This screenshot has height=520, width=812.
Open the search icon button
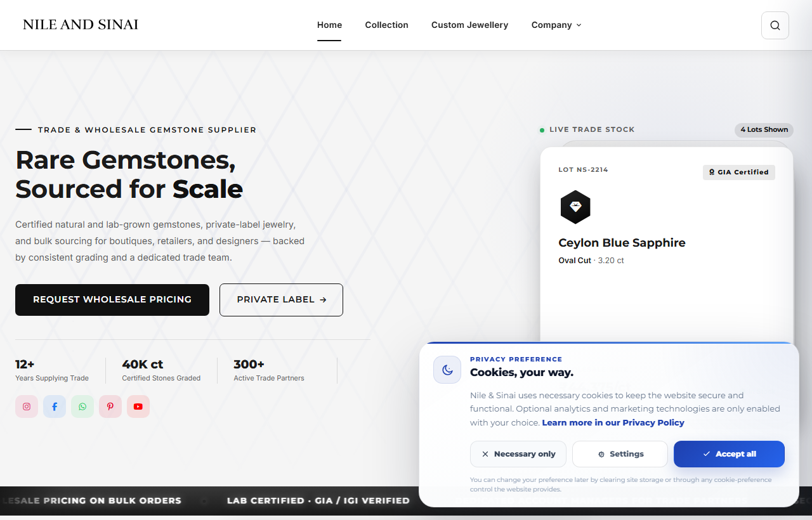coord(775,25)
